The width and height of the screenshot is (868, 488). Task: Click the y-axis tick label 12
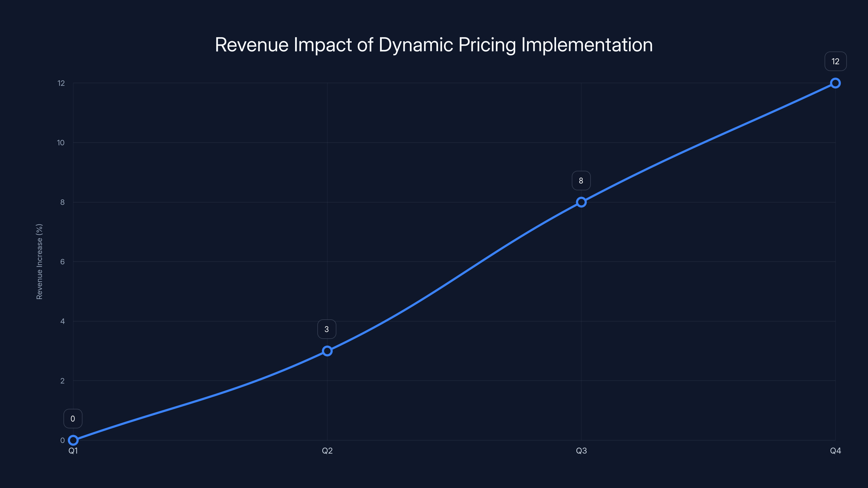pos(61,83)
